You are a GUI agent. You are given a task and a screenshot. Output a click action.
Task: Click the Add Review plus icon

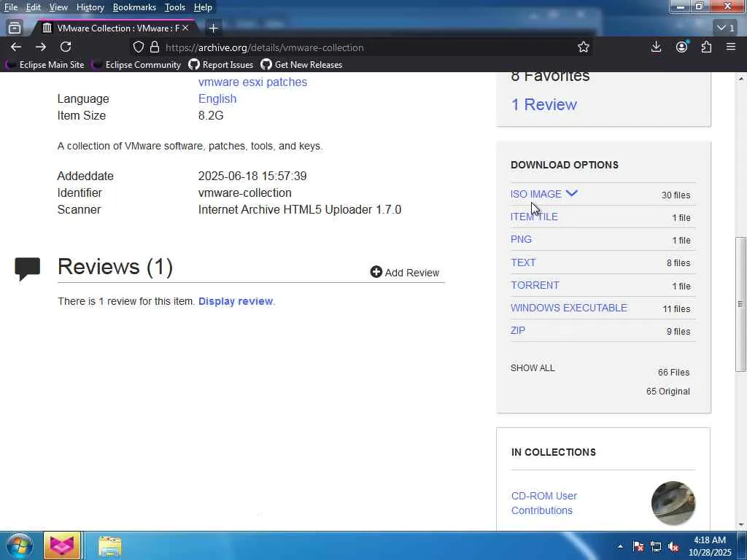click(x=376, y=272)
